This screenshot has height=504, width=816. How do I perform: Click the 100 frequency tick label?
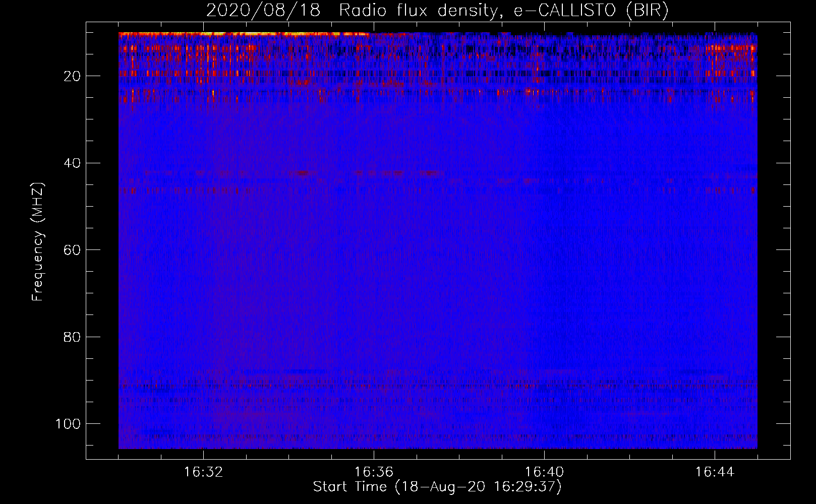click(x=68, y=424)
